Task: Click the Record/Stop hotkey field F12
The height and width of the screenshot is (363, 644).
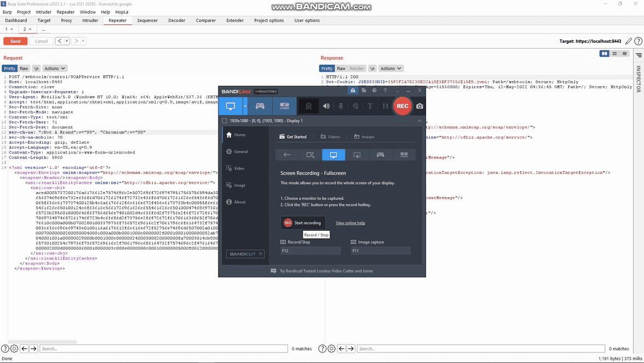Action: click(311, 251)
